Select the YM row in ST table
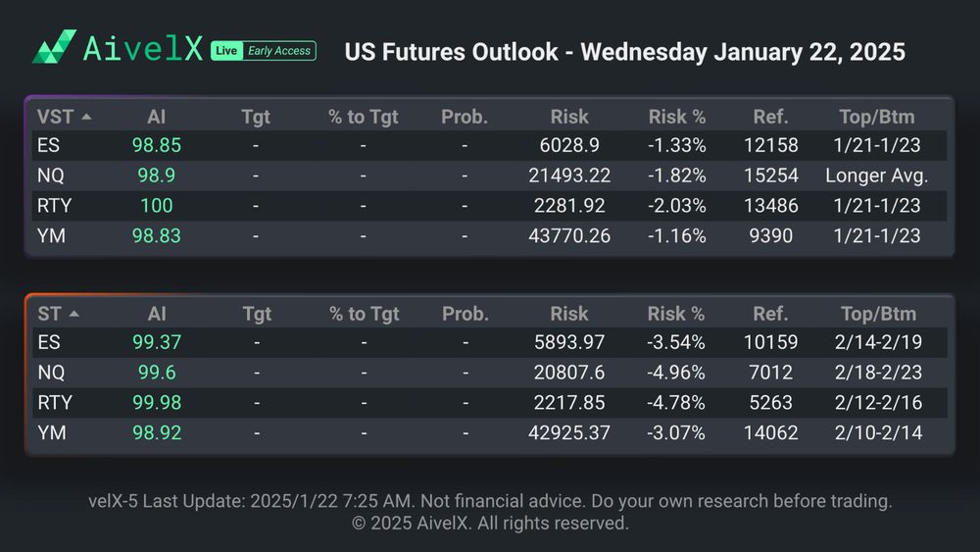Image resolution: width=980 pixels, height=552 pixels. click(51, 432)
